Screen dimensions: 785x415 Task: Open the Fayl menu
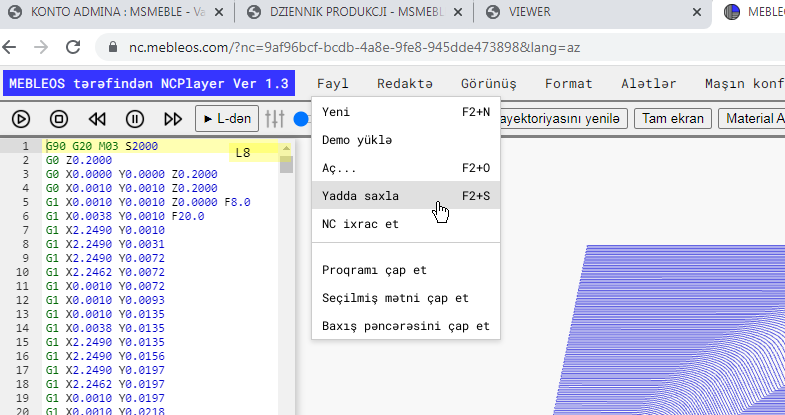click(x=332, y=84)
